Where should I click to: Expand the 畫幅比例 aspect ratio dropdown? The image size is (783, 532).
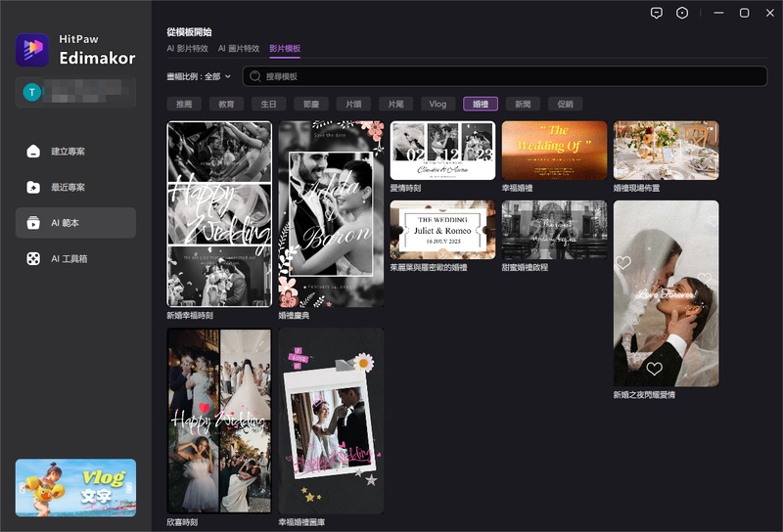click(x=199, y=76)
